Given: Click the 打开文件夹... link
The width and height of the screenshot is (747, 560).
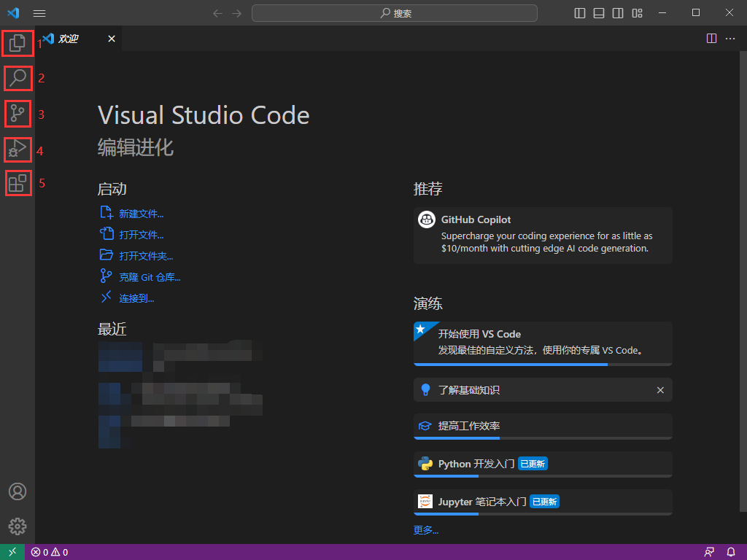Looking at the screenshot, I should 146,256.
